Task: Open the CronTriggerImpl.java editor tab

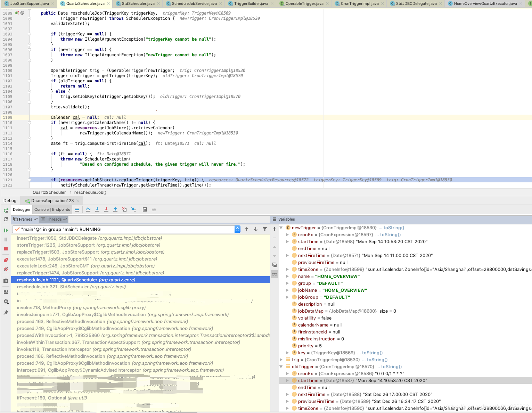Action: coord(359,3)
